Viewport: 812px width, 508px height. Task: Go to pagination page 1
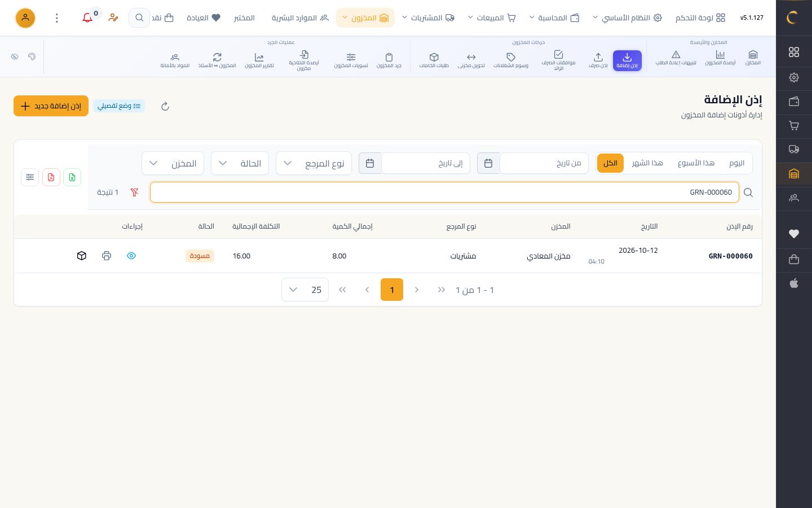pyautogui.click(x=392, y=290)
